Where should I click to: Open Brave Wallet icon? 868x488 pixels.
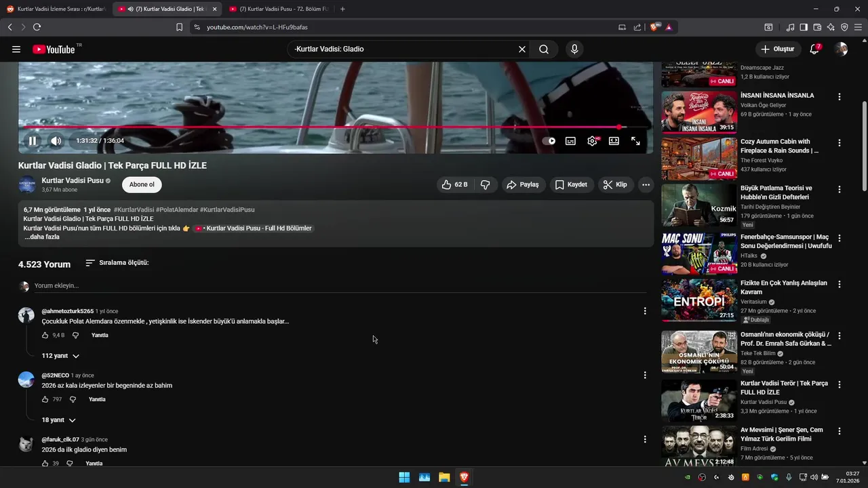817,27
